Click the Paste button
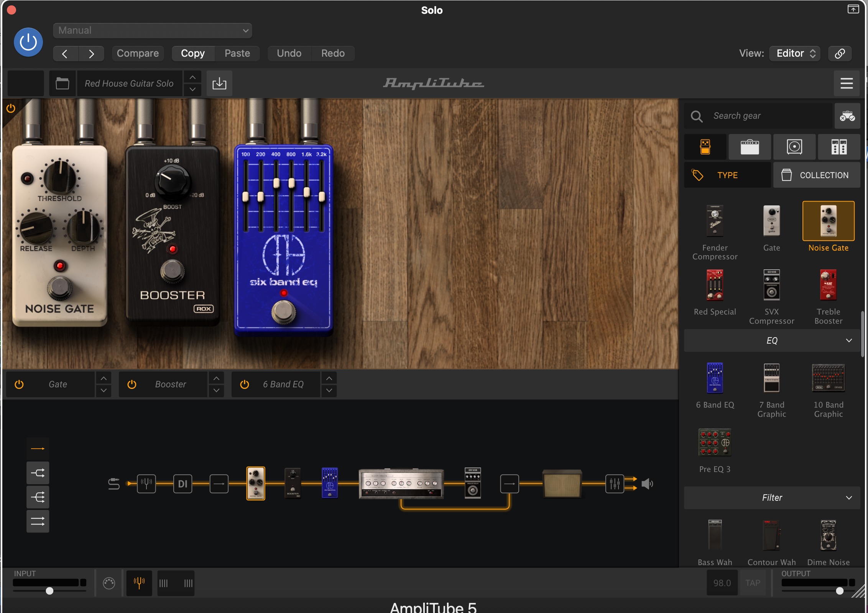This screenshot has width=868, height=613. (237, 54)
